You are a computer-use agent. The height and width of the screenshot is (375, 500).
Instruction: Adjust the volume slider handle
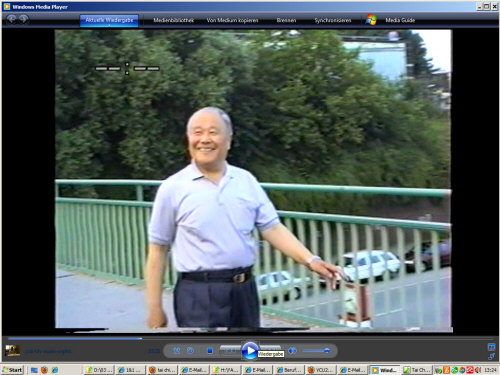[327, 351]
